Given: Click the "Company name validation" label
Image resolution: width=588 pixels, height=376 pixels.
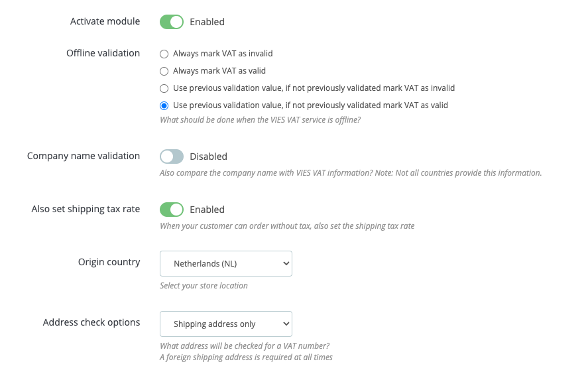Looking at the screenshot, I should (x=84, y=156).
